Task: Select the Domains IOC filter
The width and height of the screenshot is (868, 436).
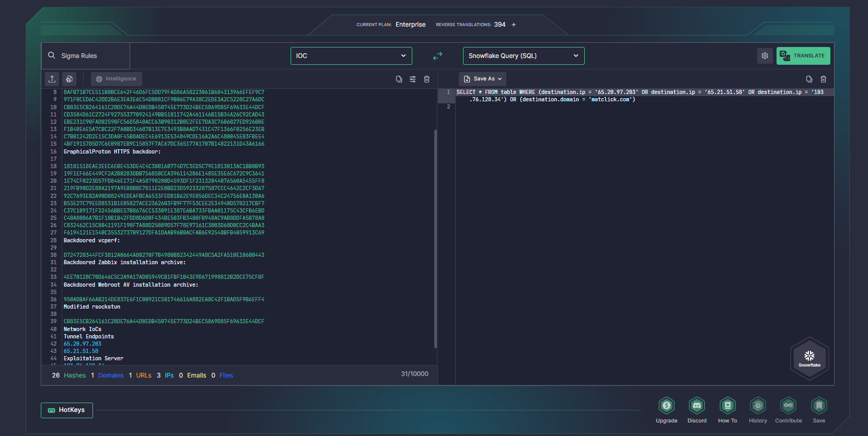Action: (111, 375)
